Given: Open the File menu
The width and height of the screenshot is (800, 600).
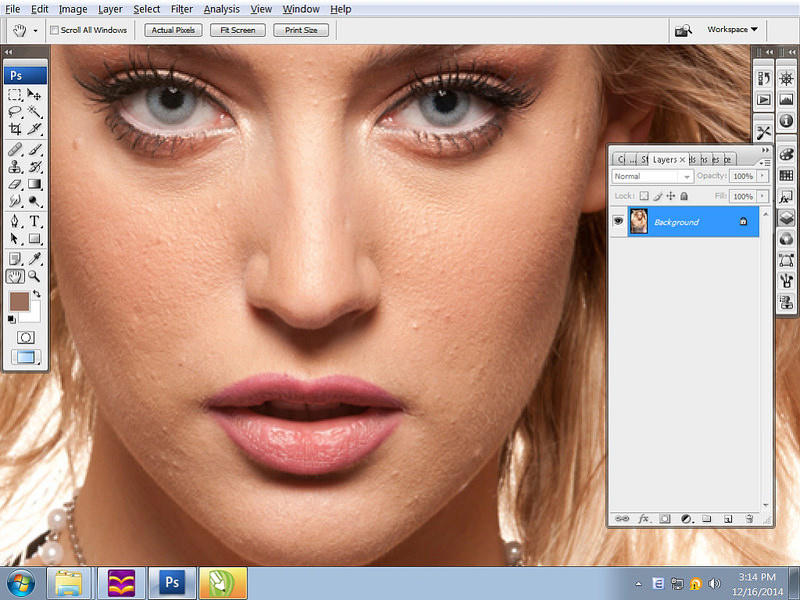Looking at the screenshot, I should pyautogui.click(x=13, y=9).
